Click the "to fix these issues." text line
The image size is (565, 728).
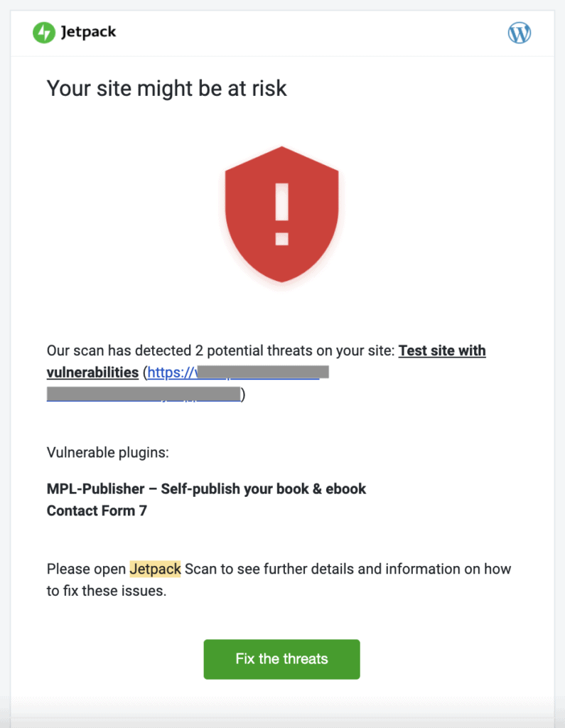107,591
